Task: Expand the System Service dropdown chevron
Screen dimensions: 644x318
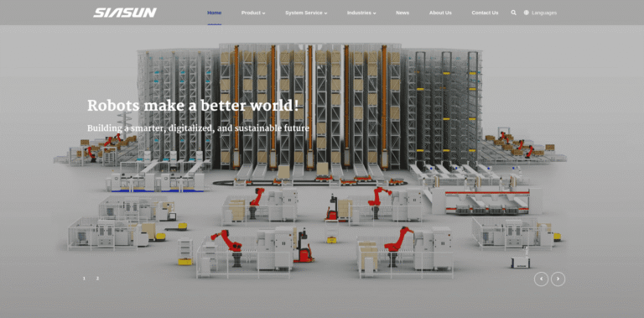Action: coord(325,13)
